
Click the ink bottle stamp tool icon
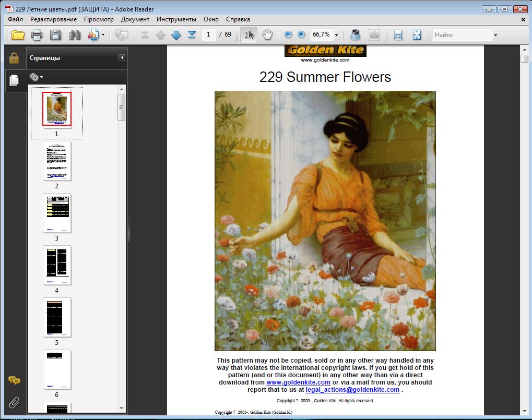coord(355,34)
